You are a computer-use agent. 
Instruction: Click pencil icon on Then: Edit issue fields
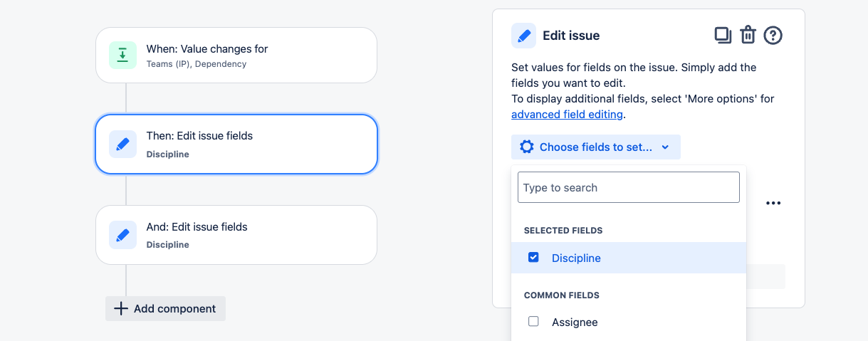point(122,144)
